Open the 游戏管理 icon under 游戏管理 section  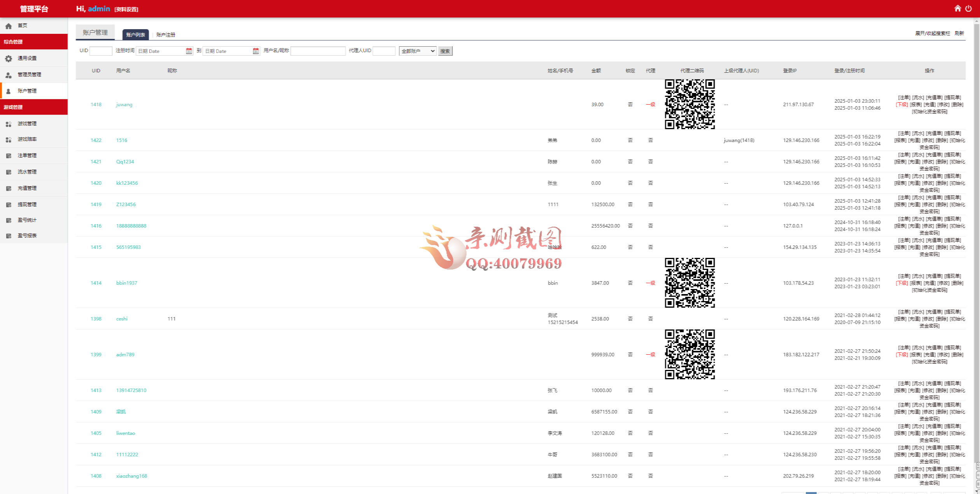click(9, 124)
